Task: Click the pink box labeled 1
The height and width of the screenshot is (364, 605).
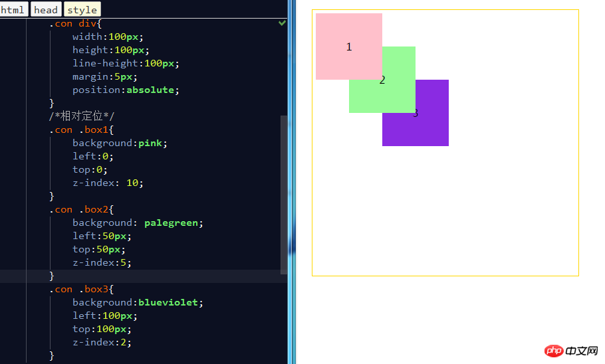Action: (x=349, y=46)
